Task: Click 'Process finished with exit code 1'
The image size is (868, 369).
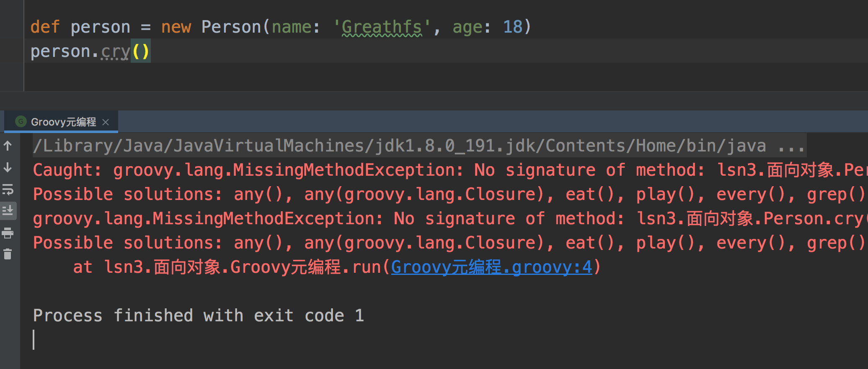Action: (x=199, y=315)
